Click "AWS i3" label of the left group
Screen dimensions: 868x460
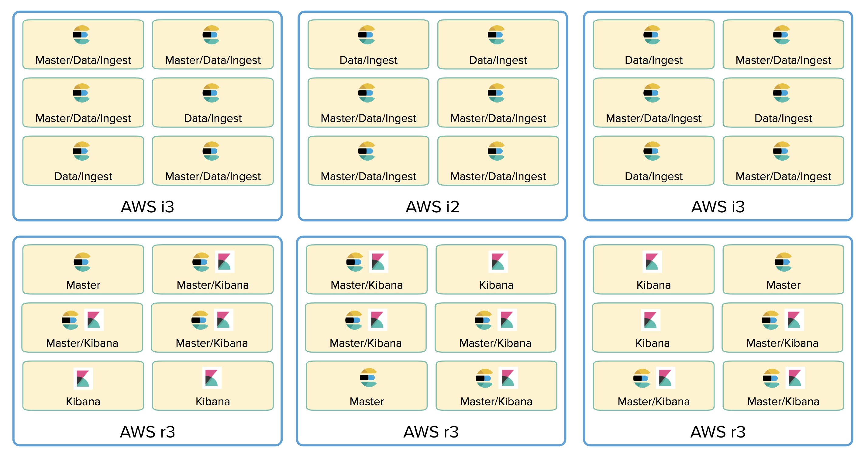coord(147,207)
